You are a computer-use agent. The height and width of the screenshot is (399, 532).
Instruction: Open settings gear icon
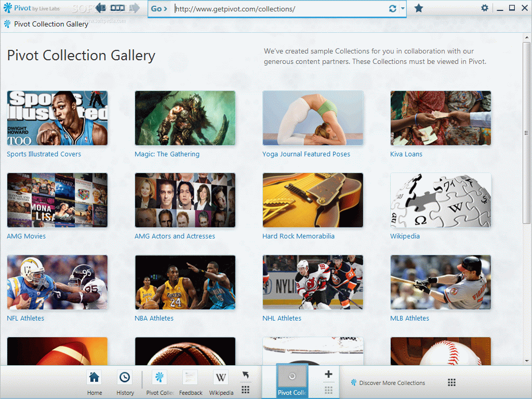(485, 8)
